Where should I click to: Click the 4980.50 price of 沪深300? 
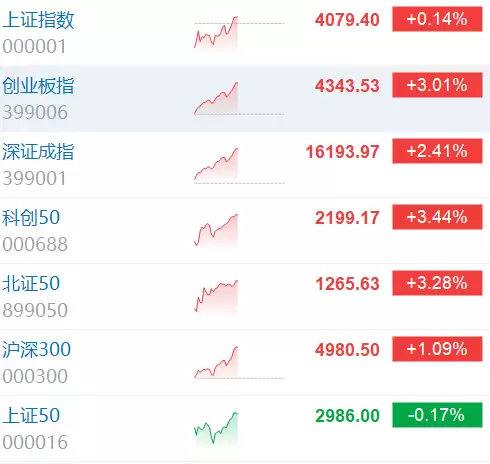click(x=347, y=350)
